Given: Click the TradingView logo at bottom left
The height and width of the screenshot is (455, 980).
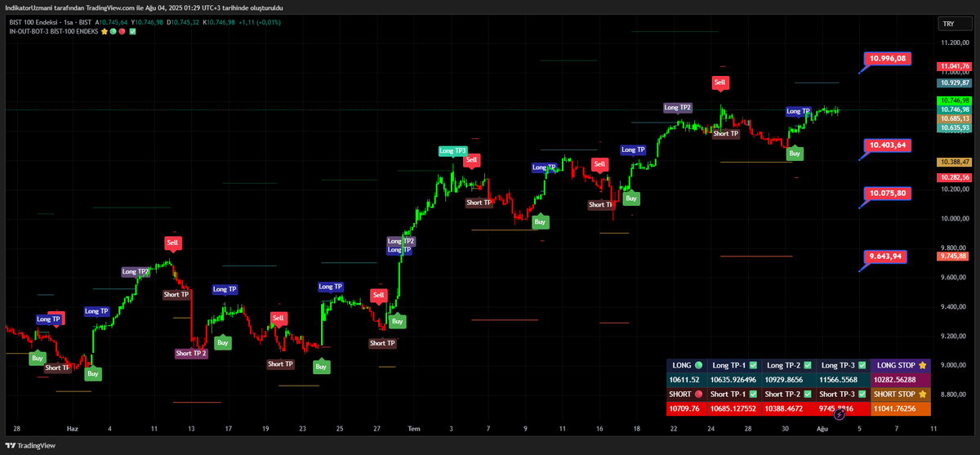Looking at the screenshot, I should pos(31,445).
